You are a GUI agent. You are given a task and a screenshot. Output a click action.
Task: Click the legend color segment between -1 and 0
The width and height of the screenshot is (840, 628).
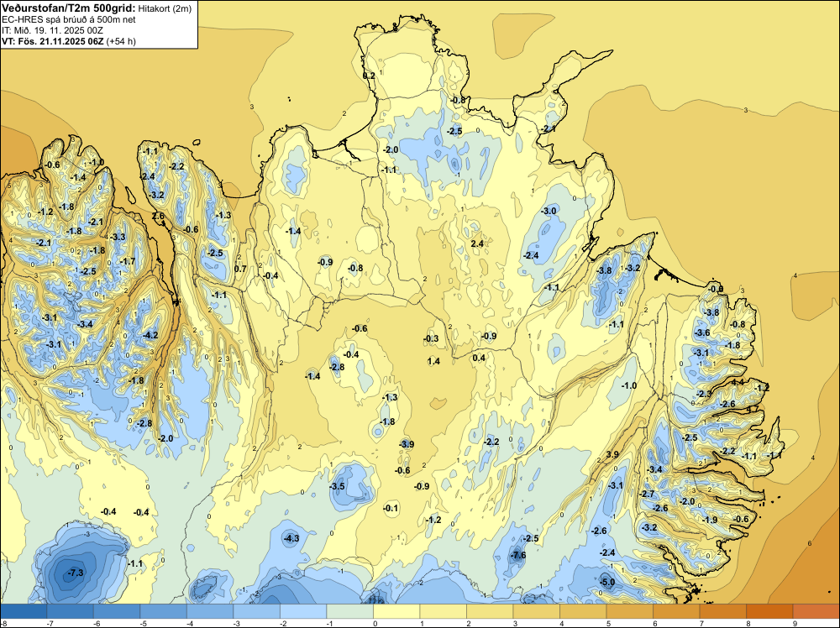pyautogui.click(x=349, y=611)
